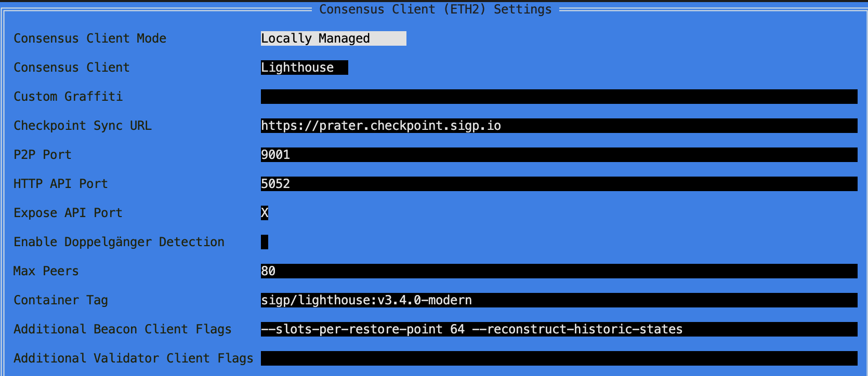Select the Container Tag label
Image resolution: width=868 pixels, height=376 pixels.
[61, 300]
